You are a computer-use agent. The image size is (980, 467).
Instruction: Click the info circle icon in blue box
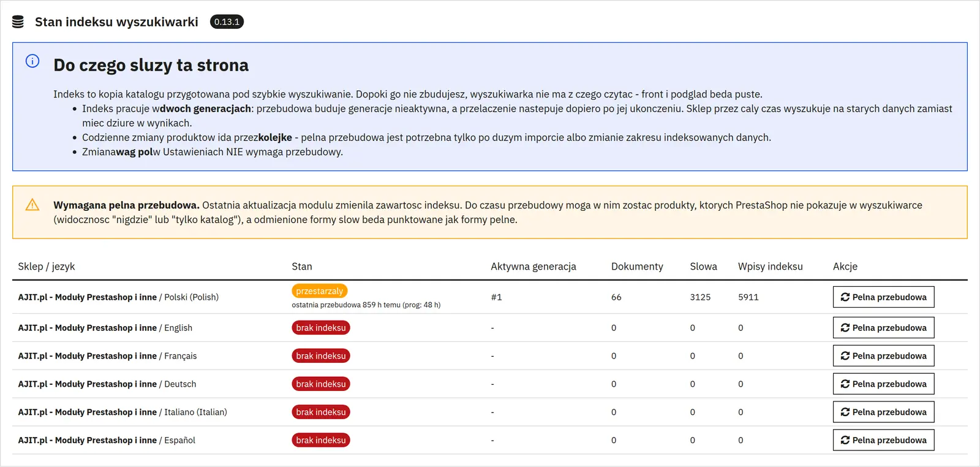(32, 61)
